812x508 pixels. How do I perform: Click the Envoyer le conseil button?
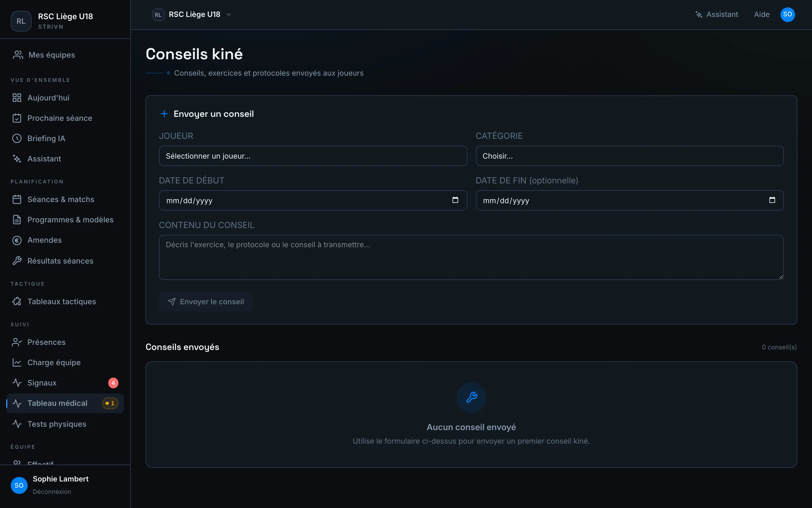click(206, 302)
